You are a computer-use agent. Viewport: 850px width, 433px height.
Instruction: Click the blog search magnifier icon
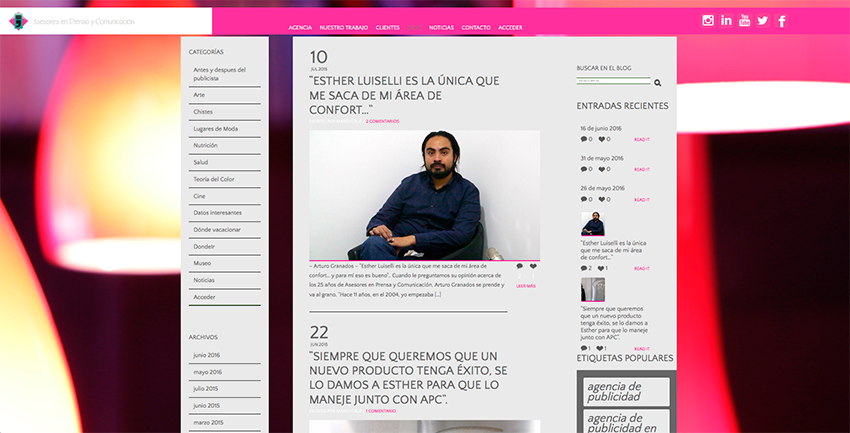click(x=658, y=83)
